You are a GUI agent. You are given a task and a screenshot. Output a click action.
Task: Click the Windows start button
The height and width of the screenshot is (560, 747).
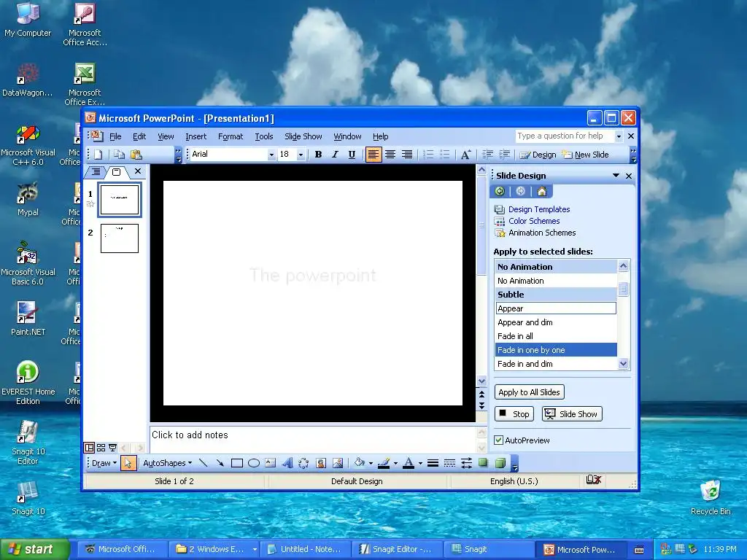click(35, 550)
